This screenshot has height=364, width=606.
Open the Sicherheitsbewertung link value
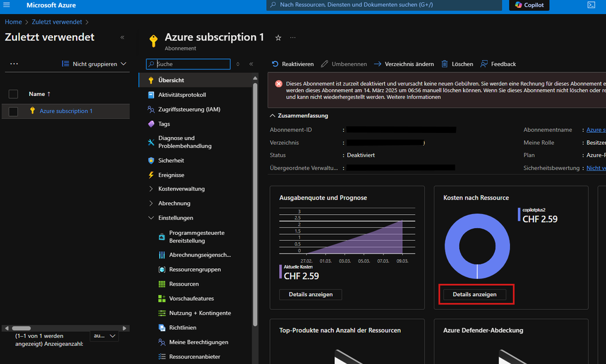[596, 168]
